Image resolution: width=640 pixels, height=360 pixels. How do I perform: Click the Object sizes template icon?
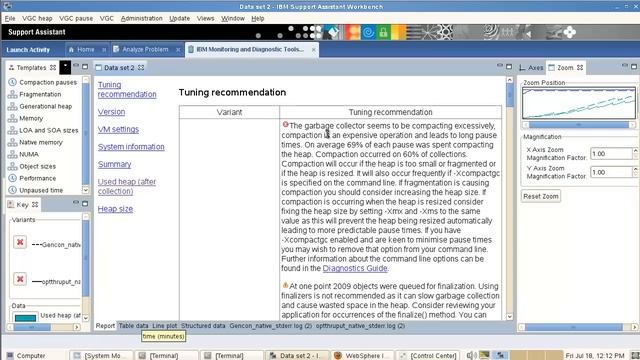13,166
